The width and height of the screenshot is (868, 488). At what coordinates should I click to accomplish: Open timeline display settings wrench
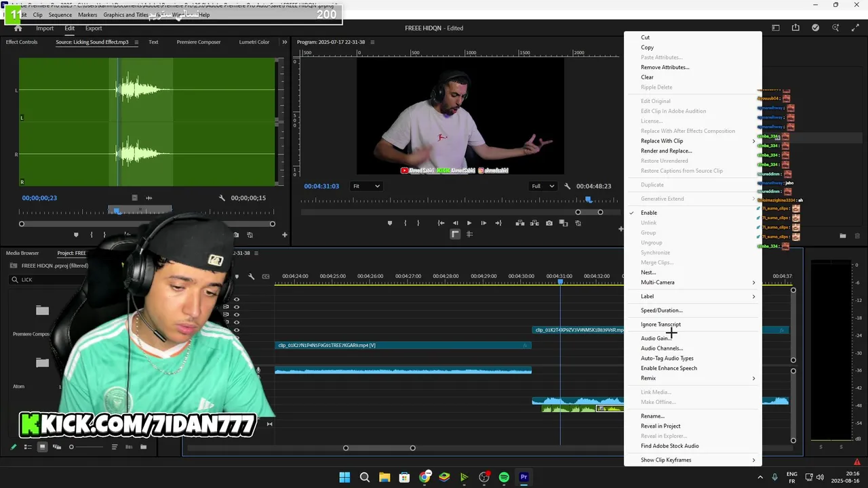[251, 277]
